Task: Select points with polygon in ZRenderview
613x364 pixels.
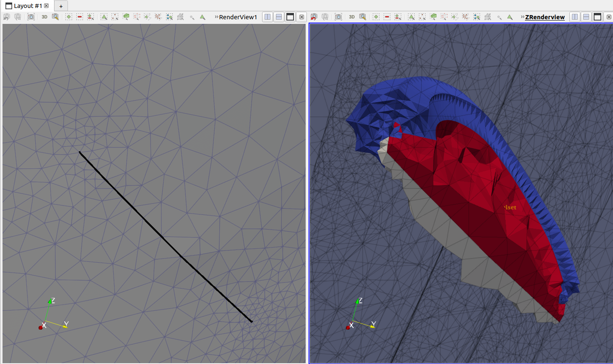Action: [x=465, y=17]
